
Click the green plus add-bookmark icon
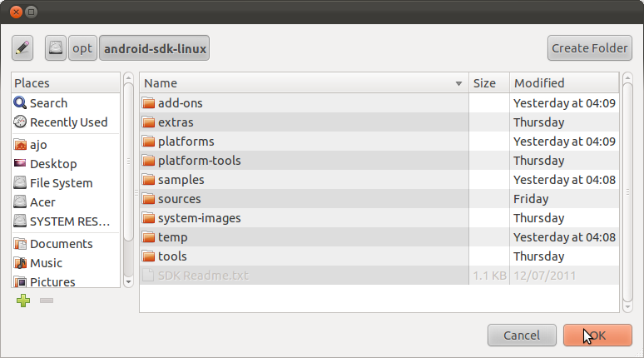tap(23, 301)
